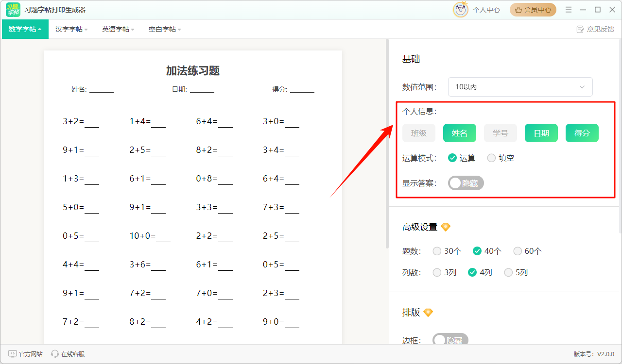Expand the 汉字字帖 dropdown arrow
This screenshot has width=622, height=364.
coord(86,30)
